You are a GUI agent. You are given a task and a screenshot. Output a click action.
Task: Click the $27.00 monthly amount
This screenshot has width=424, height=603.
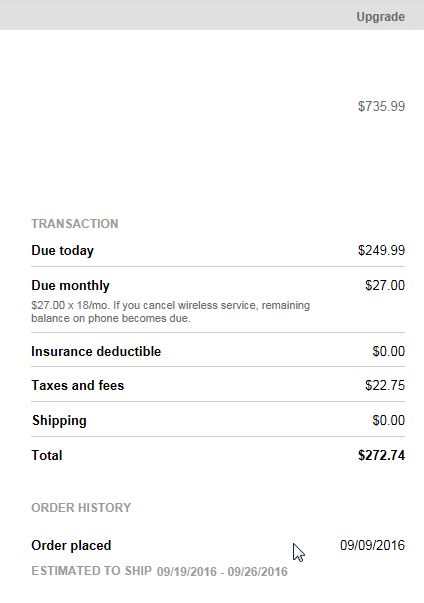point(385,285)
